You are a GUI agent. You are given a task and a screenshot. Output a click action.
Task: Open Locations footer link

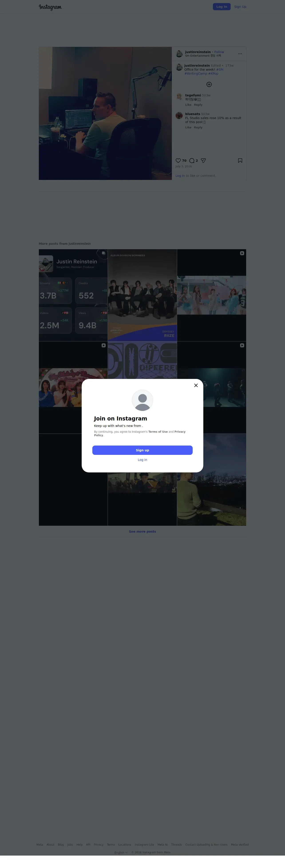(125, 844)
